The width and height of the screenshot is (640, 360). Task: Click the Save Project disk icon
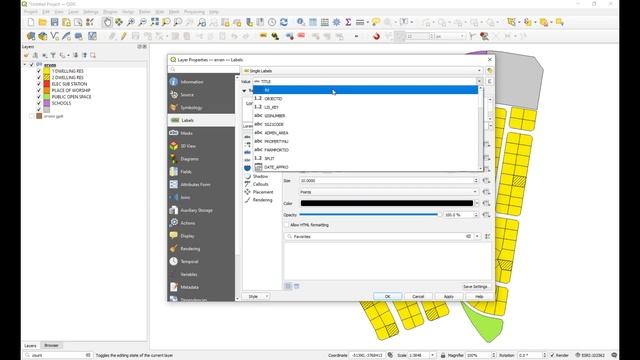pos(54,22)
